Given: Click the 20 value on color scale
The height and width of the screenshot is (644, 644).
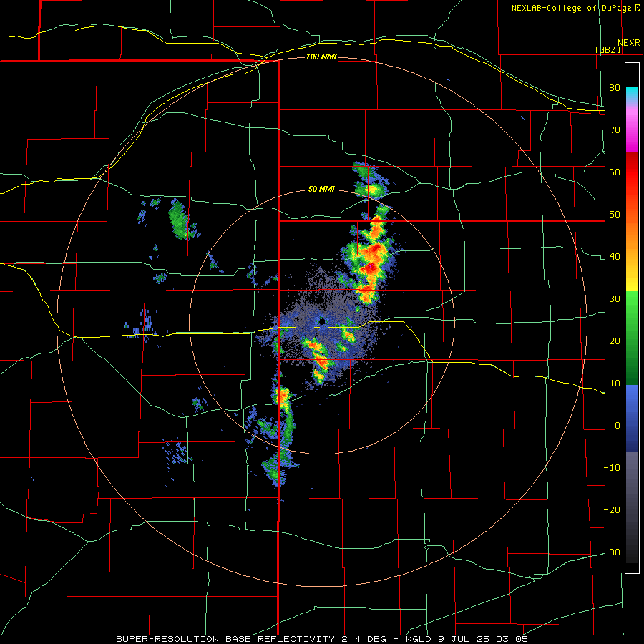Looking at the screenshot, I should (615, 341).
